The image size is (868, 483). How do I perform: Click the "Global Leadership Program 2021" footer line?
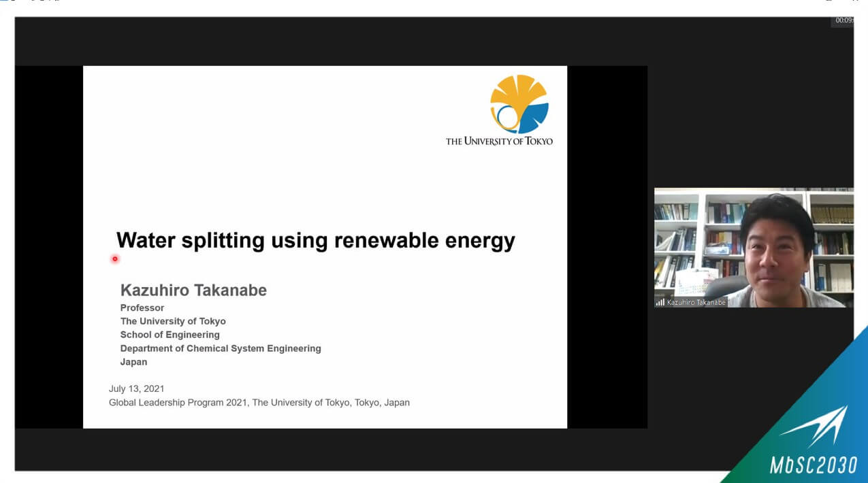pos(259,403)
